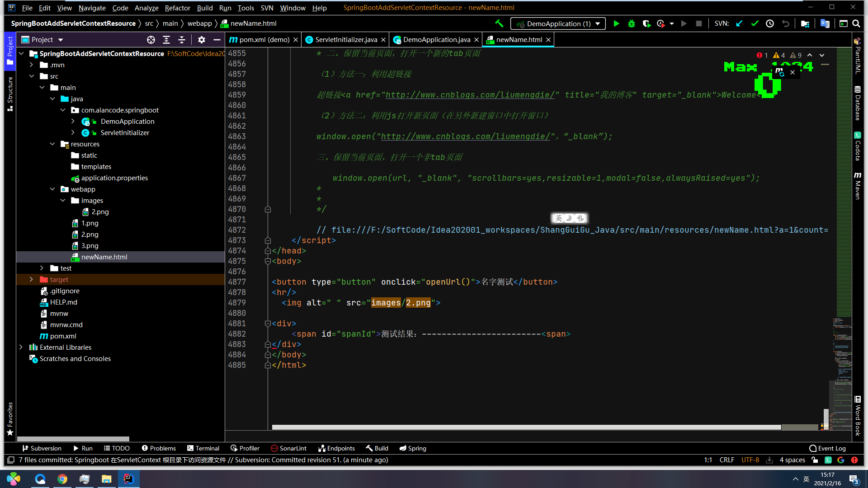Open the Maven side panel
Screen dimensions: 868x488
click(858, 185)
